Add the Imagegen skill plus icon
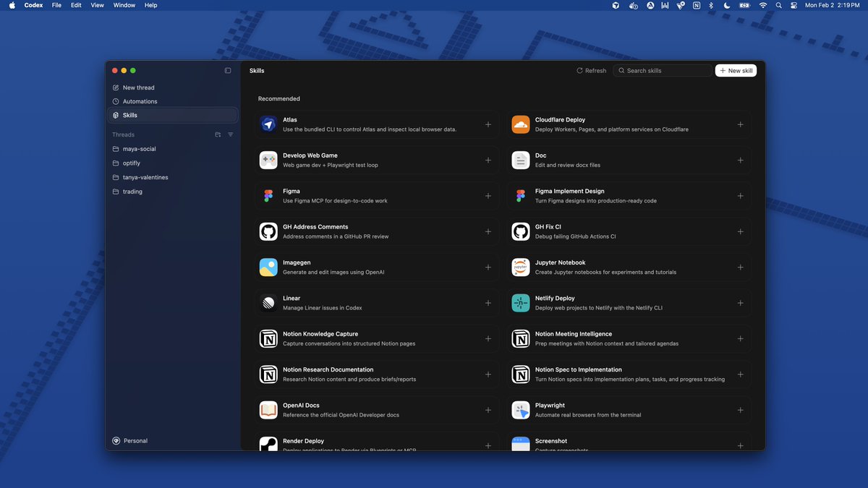The image size is (868, 488). pos(488,267)
